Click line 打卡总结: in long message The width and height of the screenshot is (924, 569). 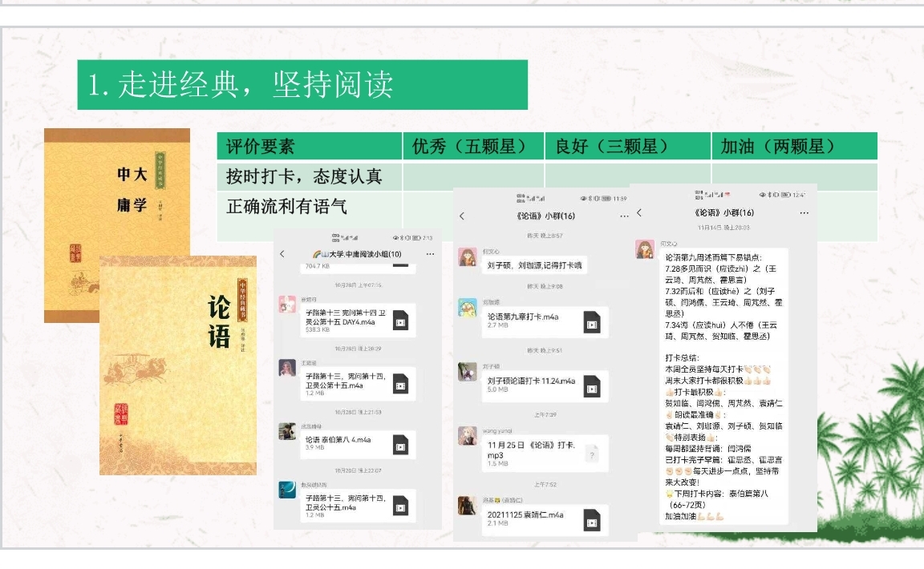[682, 358]
